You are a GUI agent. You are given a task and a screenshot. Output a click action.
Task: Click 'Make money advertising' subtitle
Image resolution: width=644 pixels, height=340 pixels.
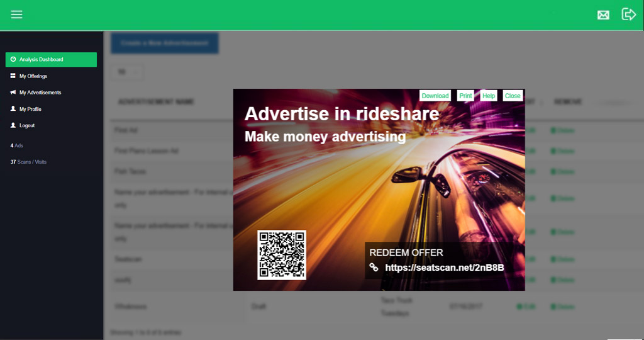point(325,137)
